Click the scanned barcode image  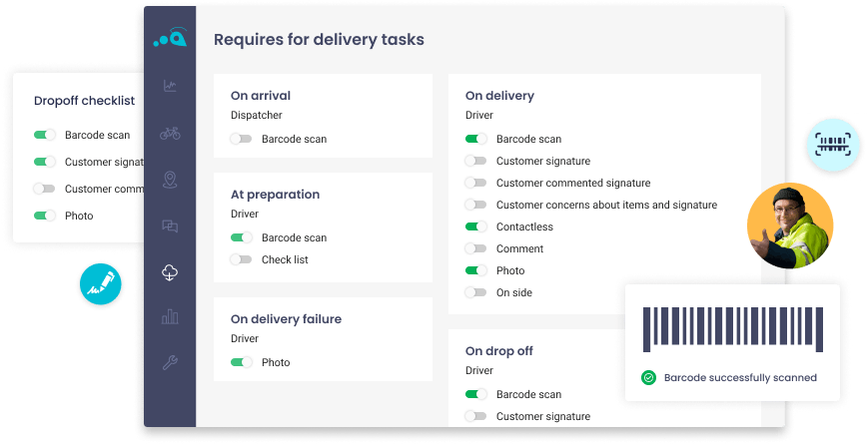(x=730, y=329)
